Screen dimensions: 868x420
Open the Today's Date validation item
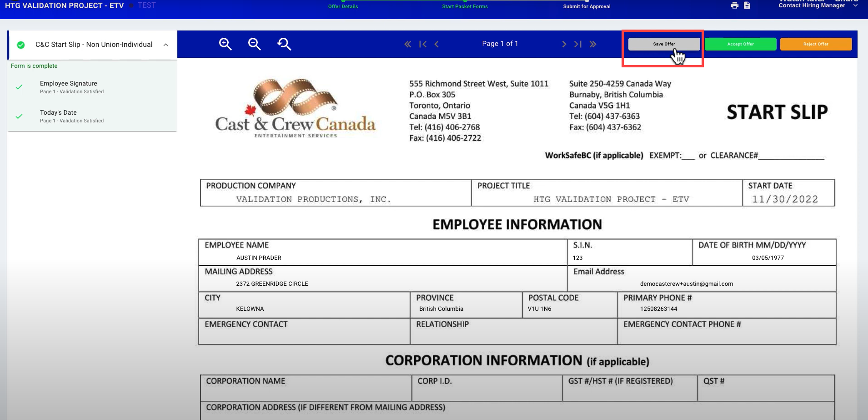pos(92,116)
